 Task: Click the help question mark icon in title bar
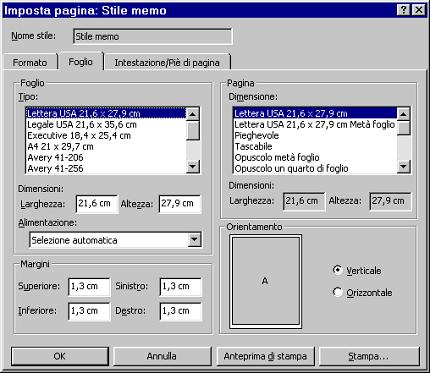point(403,10)
